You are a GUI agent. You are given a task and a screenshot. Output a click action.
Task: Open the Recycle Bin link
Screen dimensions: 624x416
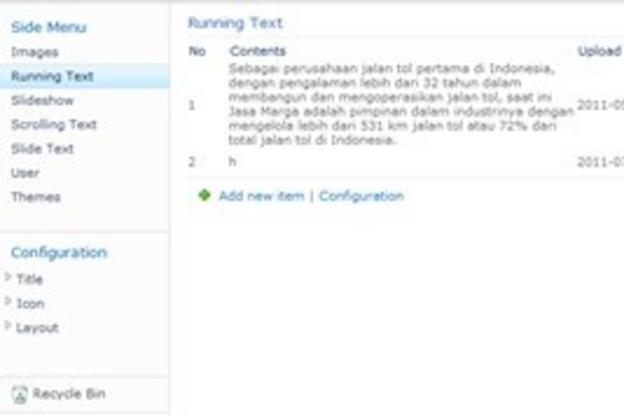pos(68,394)
